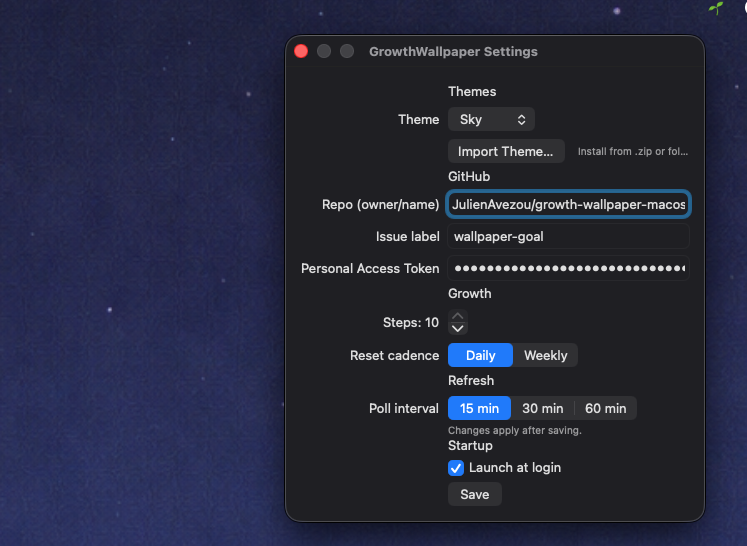Focus the Repo owner/name input field
The image size is (747, 546).
[x=568, y=204]
